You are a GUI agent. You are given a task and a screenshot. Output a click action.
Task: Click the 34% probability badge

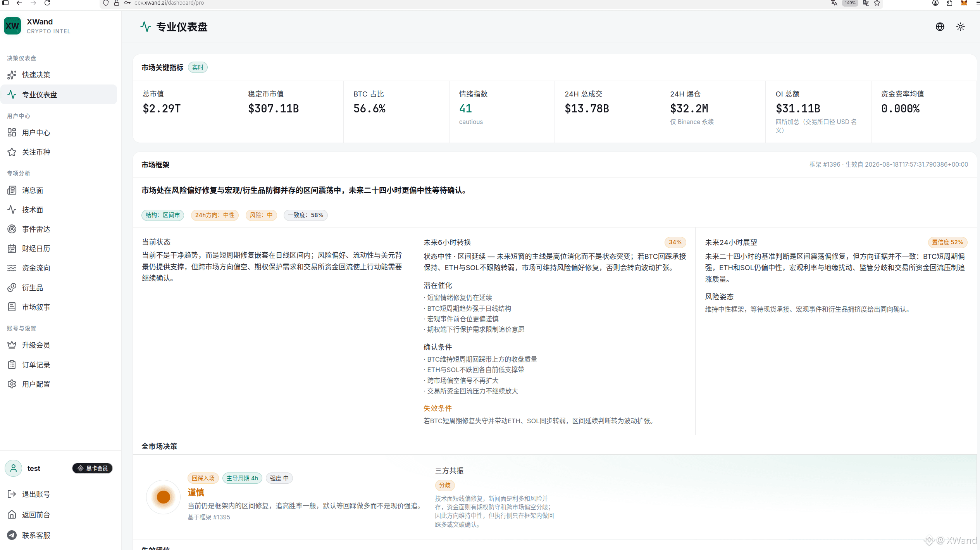(x=675, y=242)
